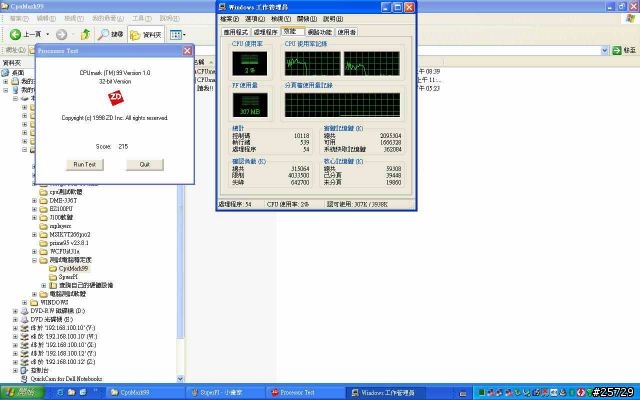
Task: Click Run Test in Processor Test
Action: pos(84,164)
